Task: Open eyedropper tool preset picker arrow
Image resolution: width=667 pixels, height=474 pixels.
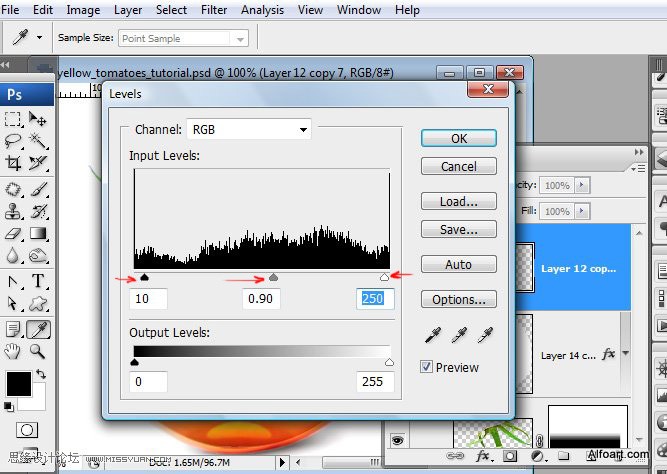Action: 39,37
